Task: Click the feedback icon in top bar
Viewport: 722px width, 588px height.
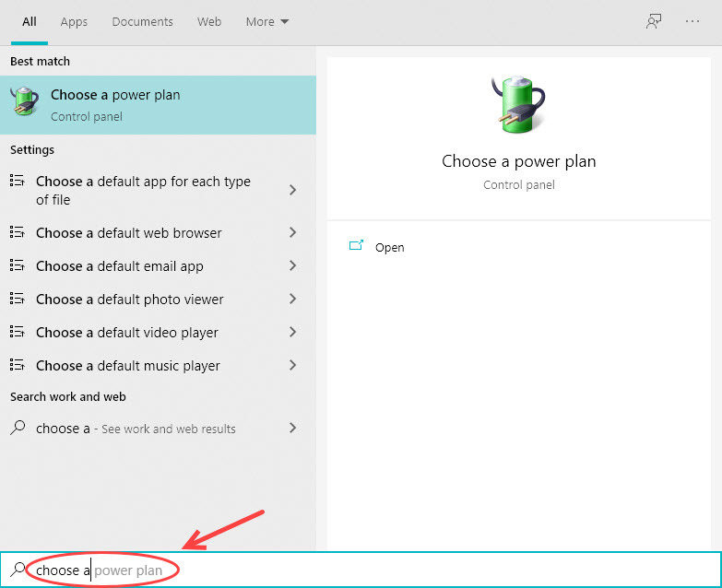Action: tap(654, 21)
